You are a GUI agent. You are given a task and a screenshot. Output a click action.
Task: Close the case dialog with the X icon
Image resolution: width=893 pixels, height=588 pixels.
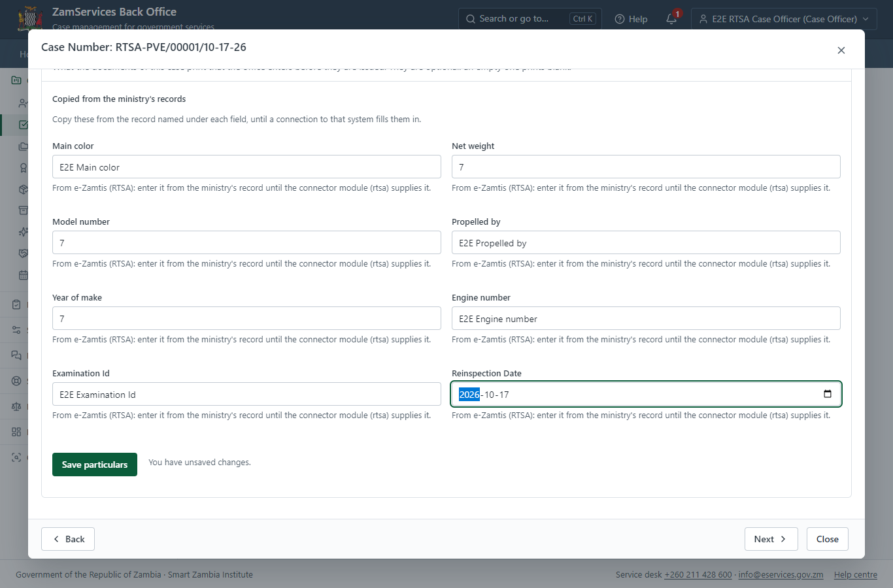tap(841, 50)
